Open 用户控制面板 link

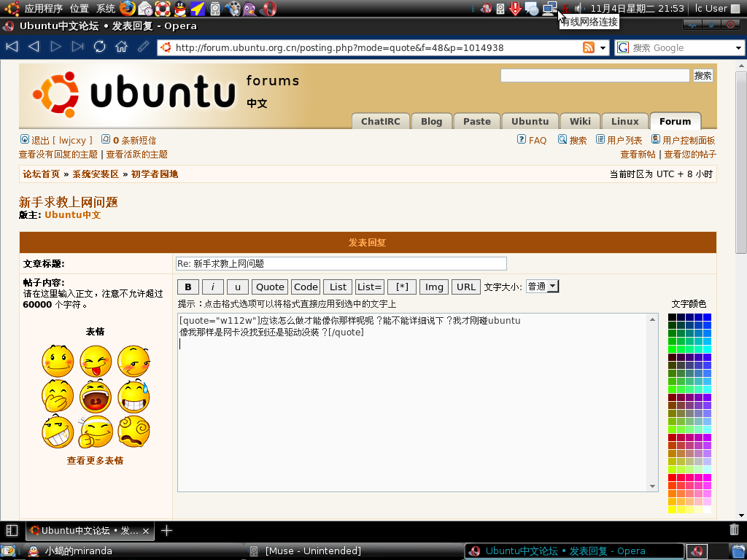(x=683, y=140)
